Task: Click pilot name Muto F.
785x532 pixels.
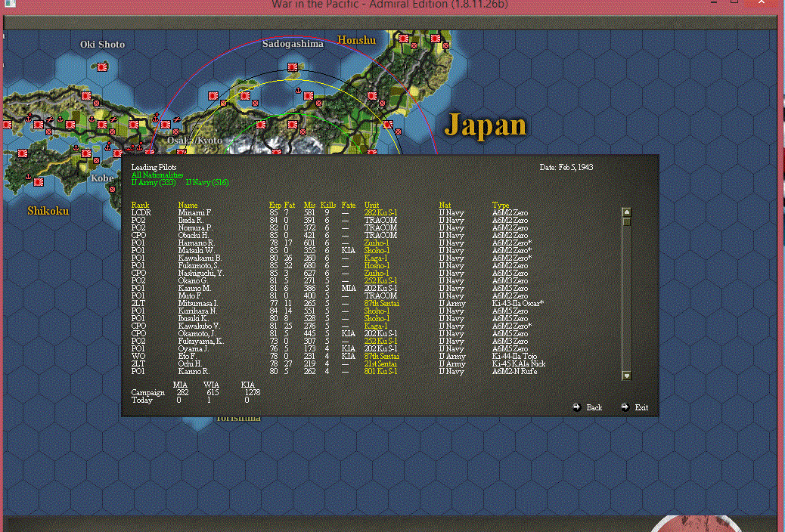Action: pos(191,295)
